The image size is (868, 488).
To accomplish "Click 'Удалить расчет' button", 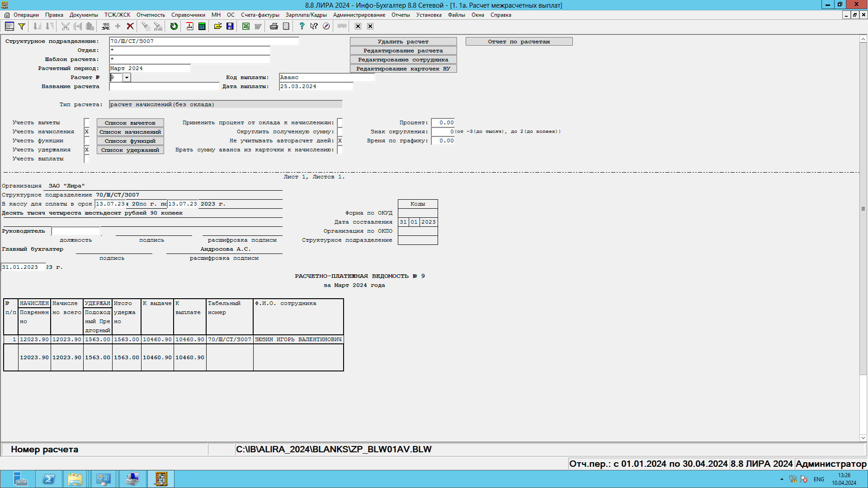I will [x=403, y=42].
